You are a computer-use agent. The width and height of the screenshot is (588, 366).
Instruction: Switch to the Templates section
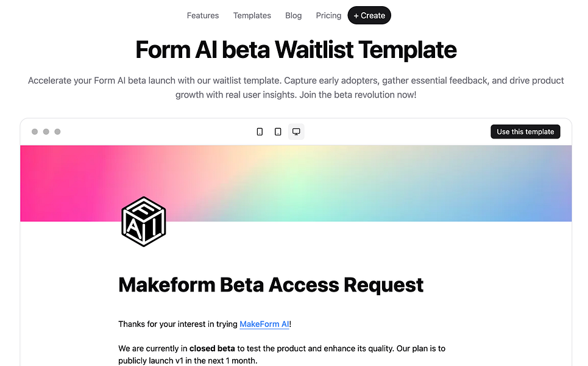252,15
